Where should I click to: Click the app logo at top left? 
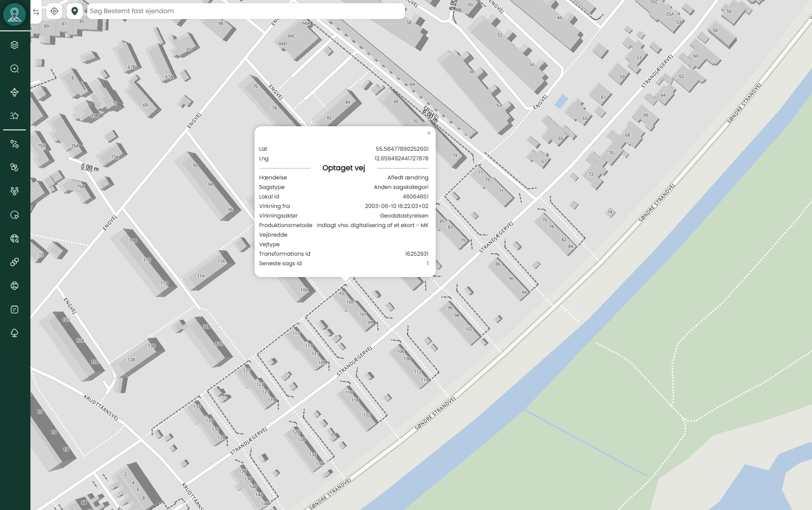click(15, 15)
